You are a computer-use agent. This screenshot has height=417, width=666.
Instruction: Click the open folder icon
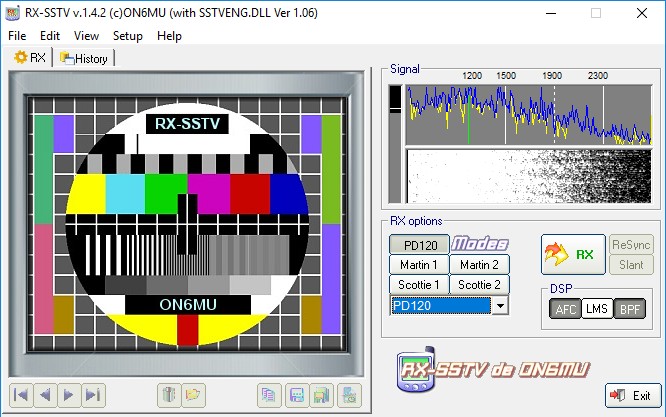tap(194, 395)
